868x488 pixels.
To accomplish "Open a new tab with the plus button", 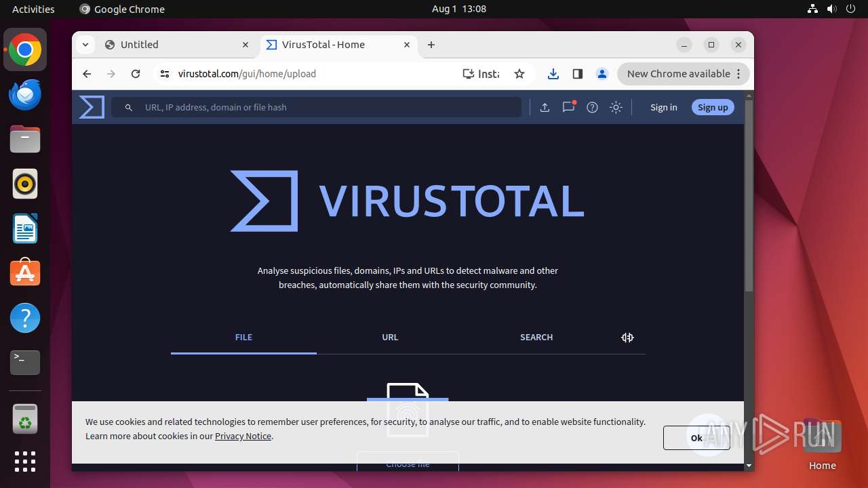I will tap(431, 45).
